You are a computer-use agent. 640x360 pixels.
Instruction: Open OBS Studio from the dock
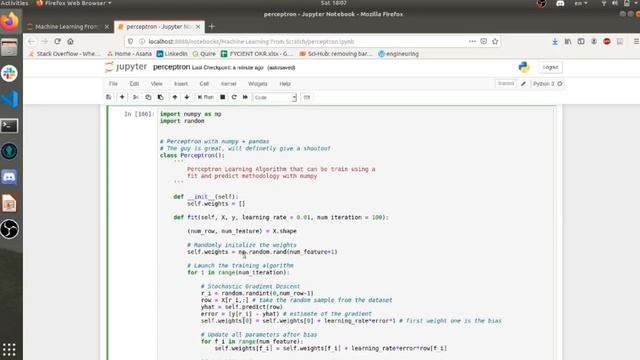9,229
